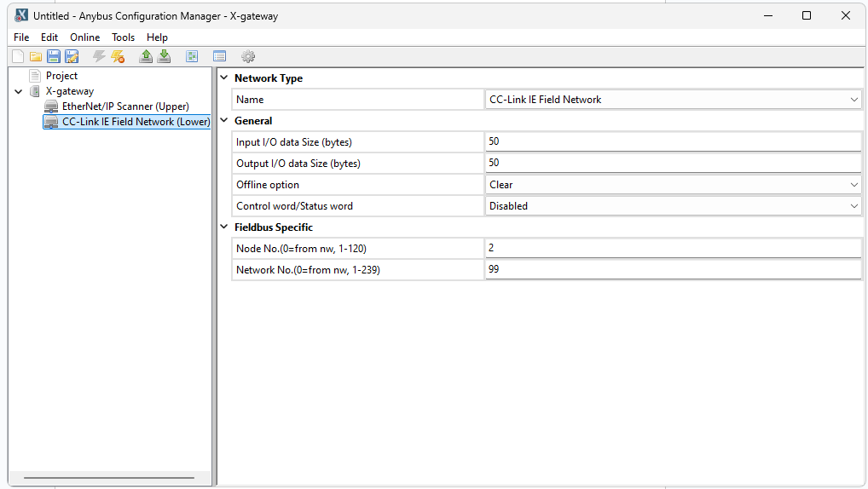Click the Save floppy disk icon
868x489 pixels.
[x=54, y=56]
